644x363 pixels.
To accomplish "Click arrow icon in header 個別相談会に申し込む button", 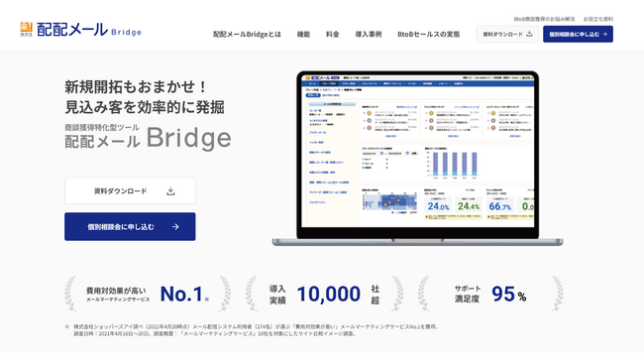I will 605,34.
